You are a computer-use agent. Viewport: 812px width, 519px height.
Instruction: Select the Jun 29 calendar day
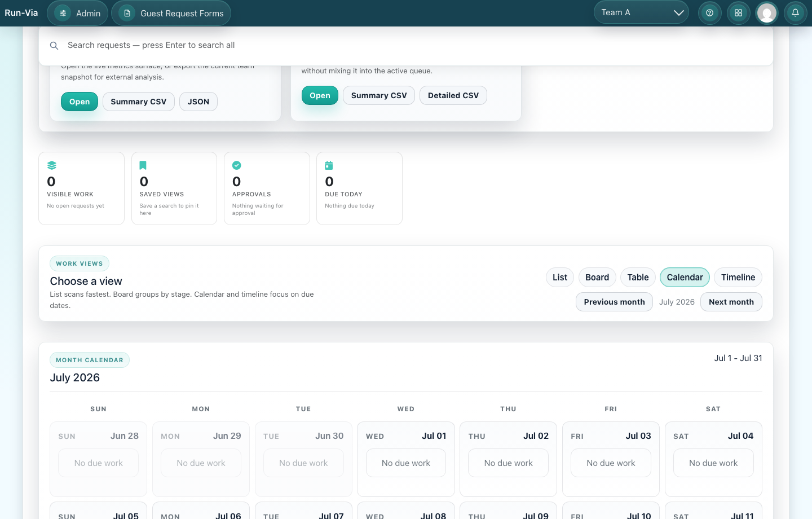(201, 459)
